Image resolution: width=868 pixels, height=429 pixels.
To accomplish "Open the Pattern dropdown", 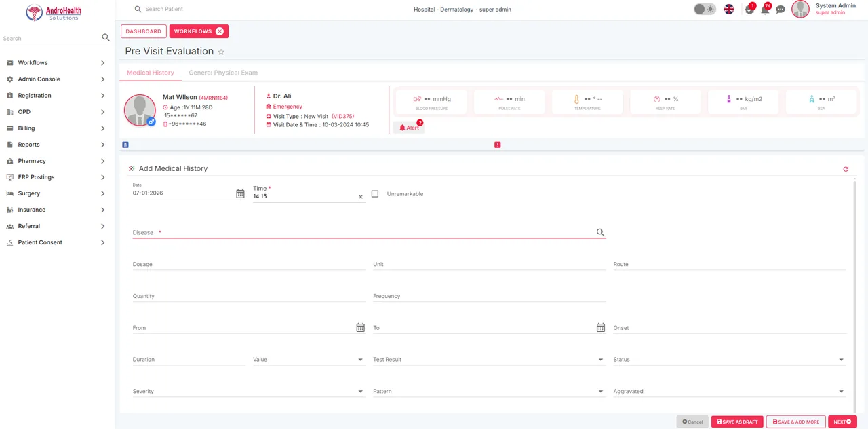I will pyautogui.click(x=489, y=392).
